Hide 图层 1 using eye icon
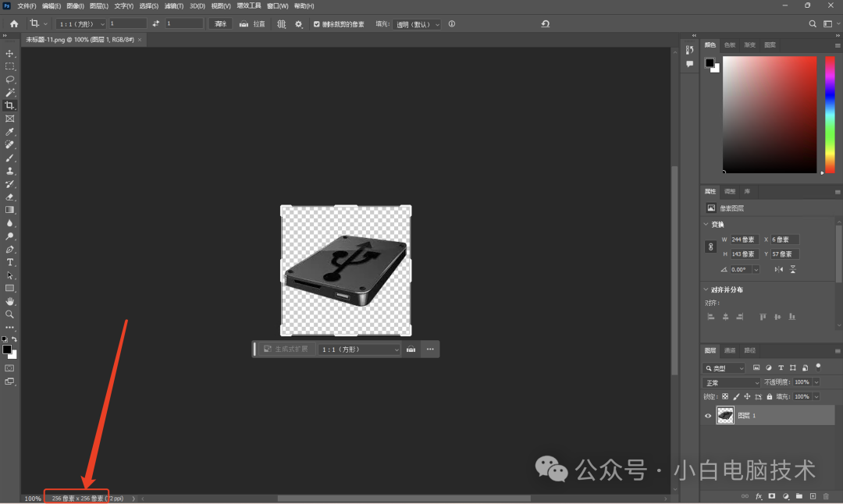843x504 pixels. point(708,416)
